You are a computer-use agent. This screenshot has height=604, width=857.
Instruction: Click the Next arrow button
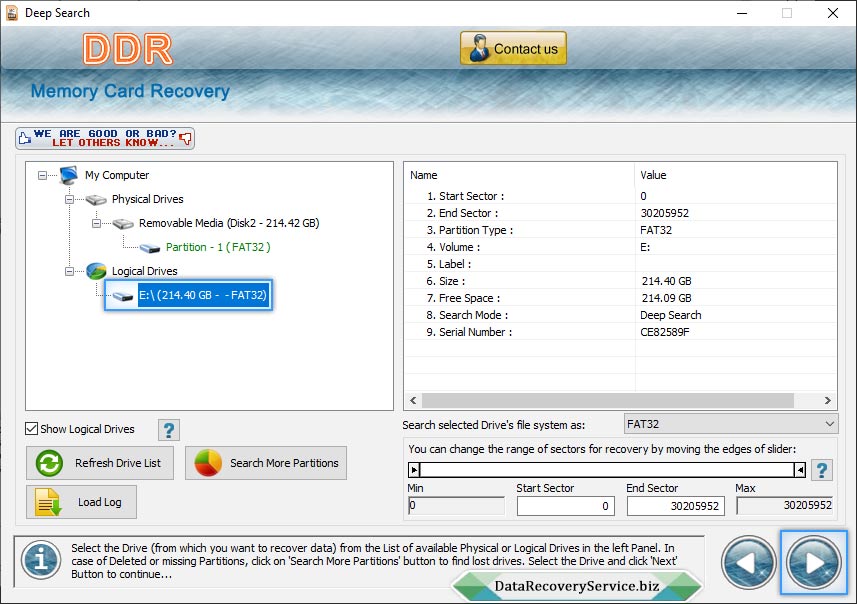coord(814,562)
